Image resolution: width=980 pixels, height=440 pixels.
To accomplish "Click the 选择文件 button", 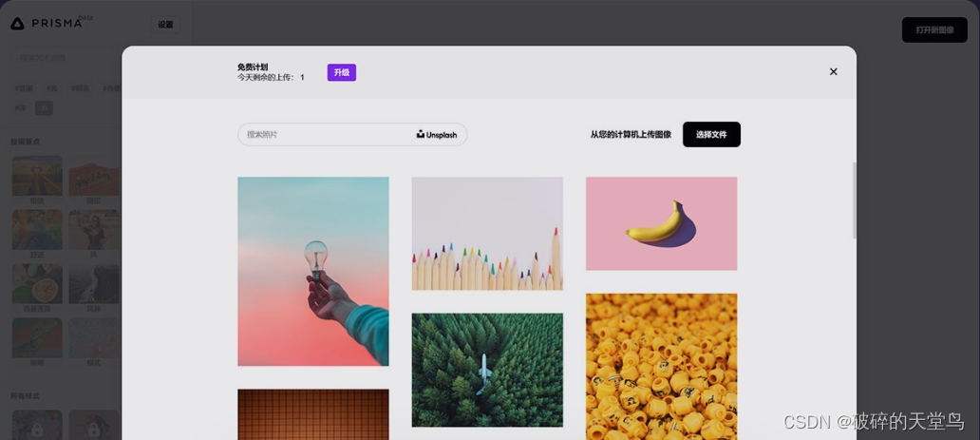I will pyautogui.click(x=711, y=135).
